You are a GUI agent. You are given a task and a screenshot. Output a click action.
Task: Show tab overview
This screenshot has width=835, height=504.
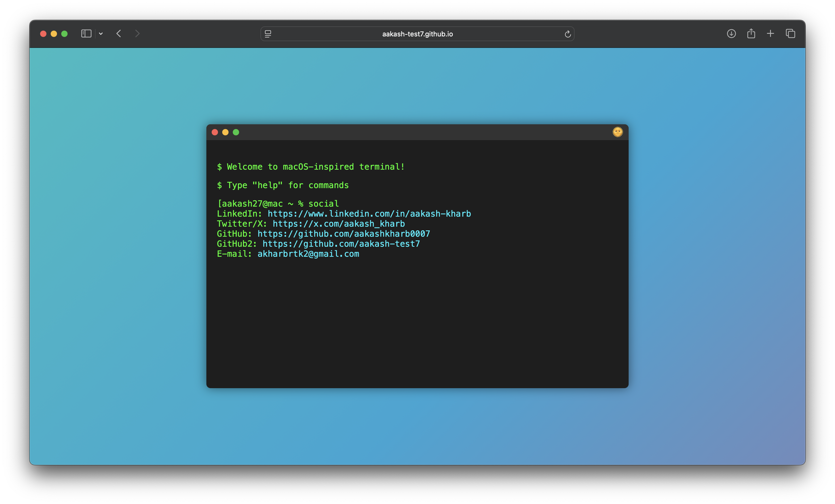pyautogui.click(x=790, y=34)
